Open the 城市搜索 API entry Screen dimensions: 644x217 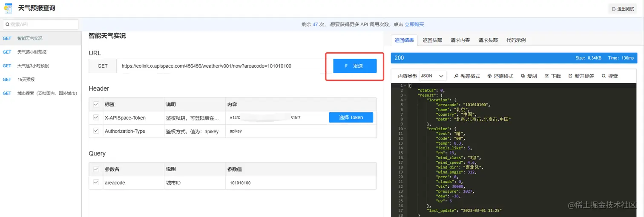click(40, 93)
